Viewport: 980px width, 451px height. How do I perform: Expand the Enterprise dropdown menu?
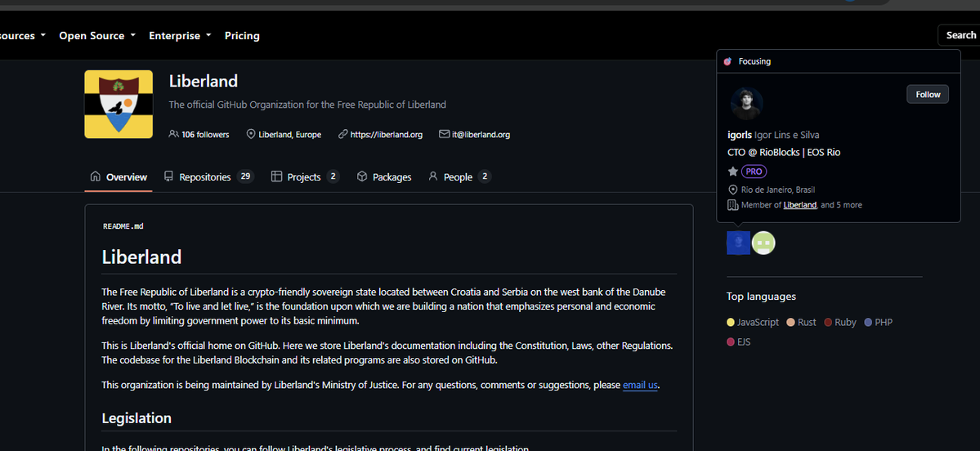tap(180, 36)
